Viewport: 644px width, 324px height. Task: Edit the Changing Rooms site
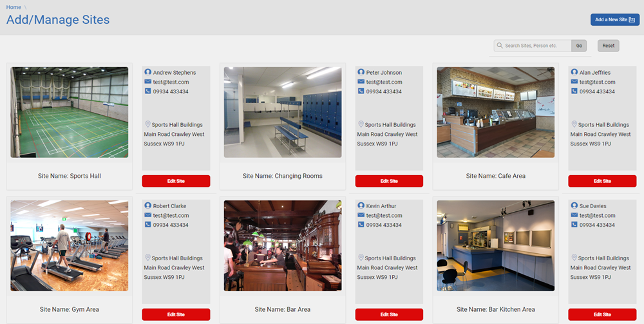[389, 181]
